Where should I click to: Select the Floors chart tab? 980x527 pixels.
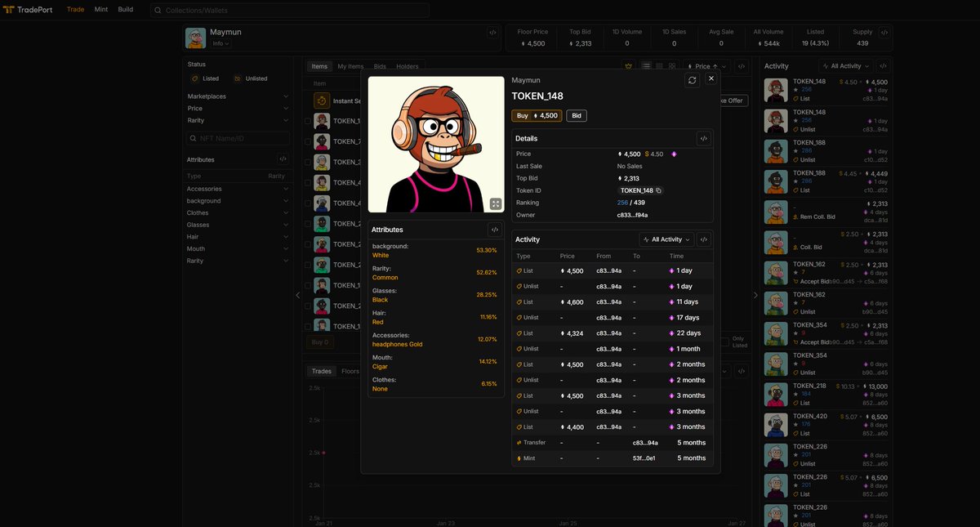point(350,371)
